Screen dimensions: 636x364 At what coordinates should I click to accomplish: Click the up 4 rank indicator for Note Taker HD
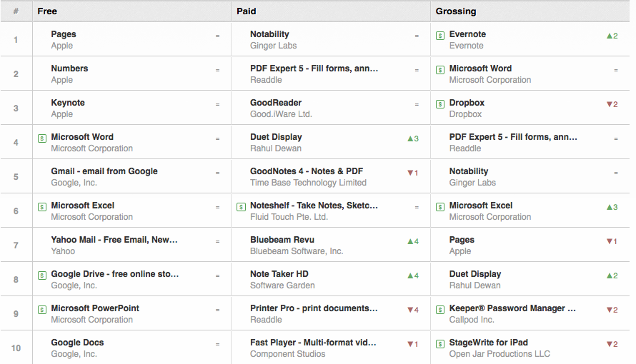click(x=413, y=275)
